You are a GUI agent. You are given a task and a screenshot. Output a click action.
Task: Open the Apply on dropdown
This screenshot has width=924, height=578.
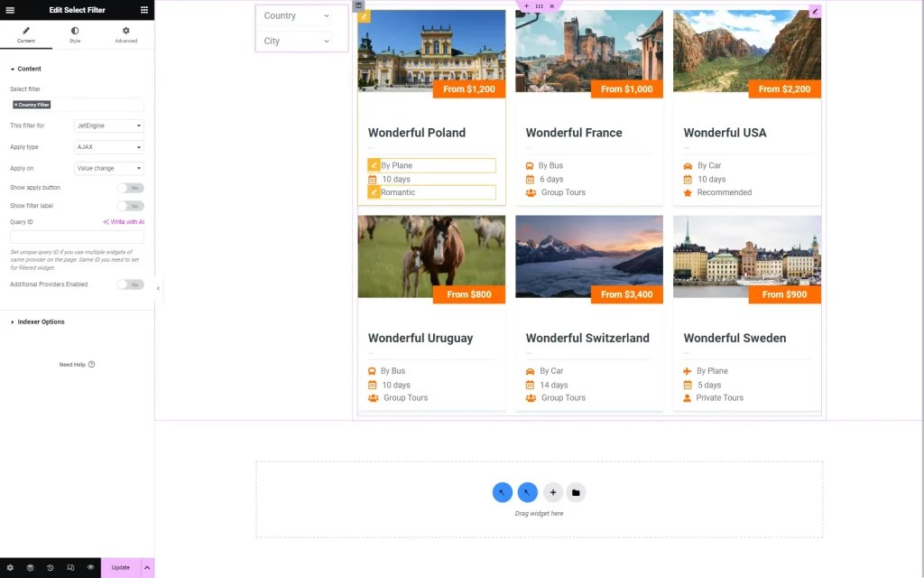coord(109,168)
